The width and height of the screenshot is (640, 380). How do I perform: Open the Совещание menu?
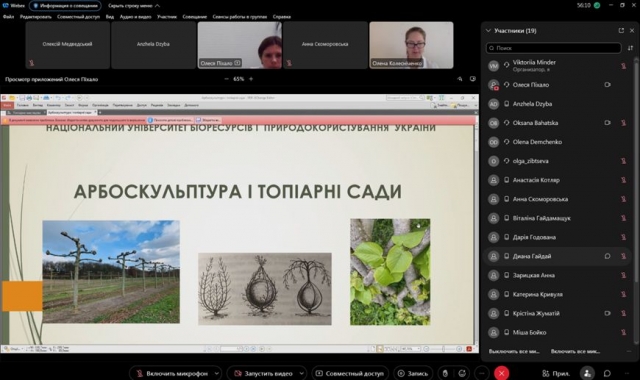coord(195,17)
